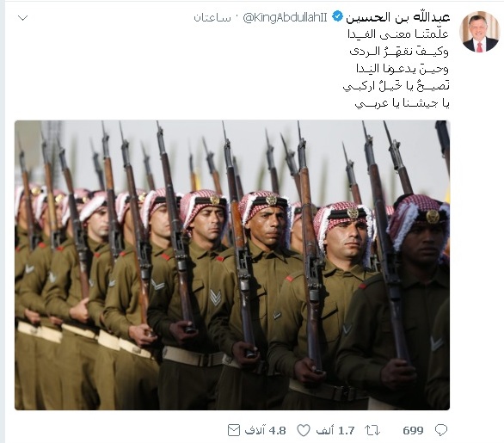Open the profile avatar picture
The height and width of the screenshot is (443, 504).
pyautogui.click(x=480, y=32)
